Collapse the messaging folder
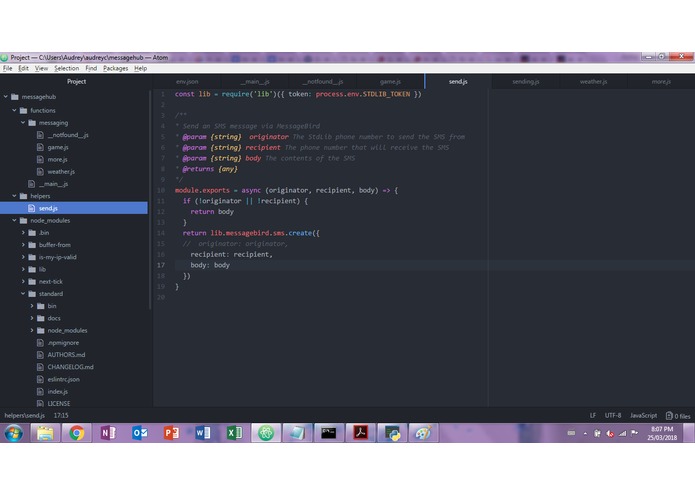 [x=23, y=123]
